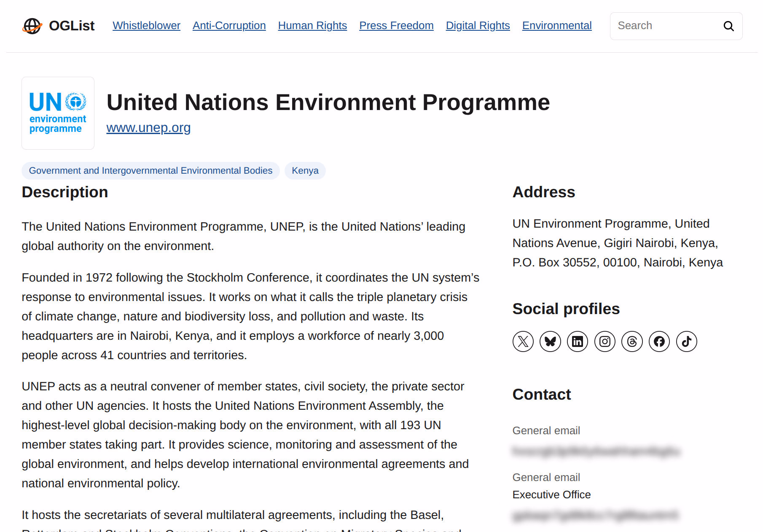Visit the Environmental category
Screen dimensions: 763x532
(557, 26)
